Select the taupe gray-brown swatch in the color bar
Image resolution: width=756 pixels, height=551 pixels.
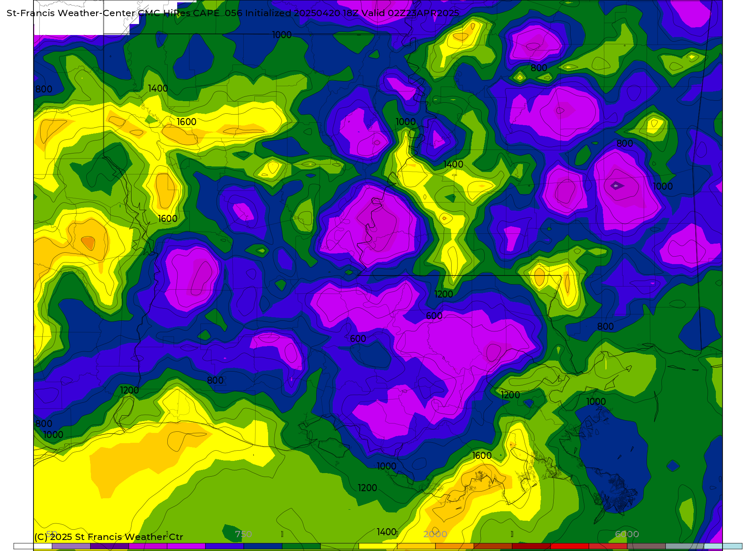pos(646,546)
